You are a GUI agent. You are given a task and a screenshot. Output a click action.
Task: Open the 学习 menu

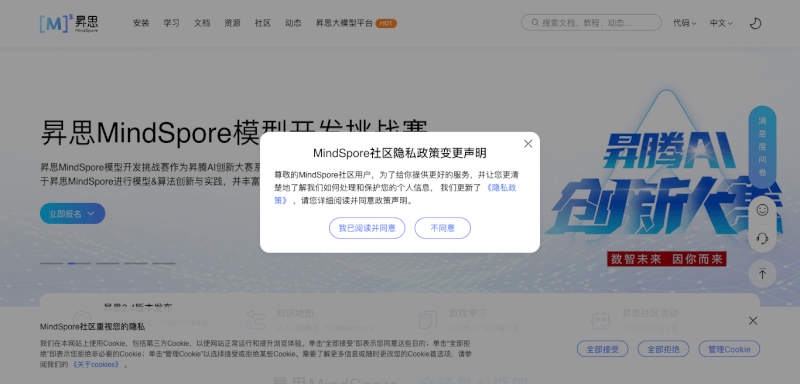pos(171,23)
